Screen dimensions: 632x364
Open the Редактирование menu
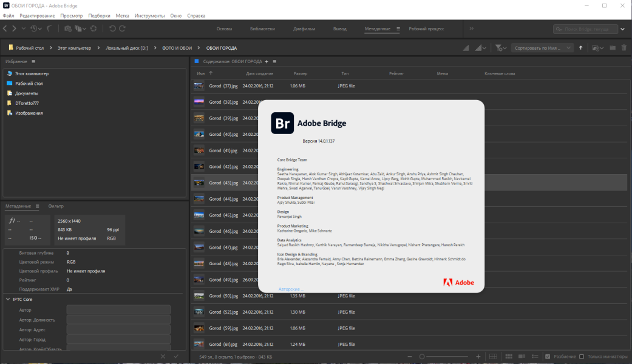point(37,16)
